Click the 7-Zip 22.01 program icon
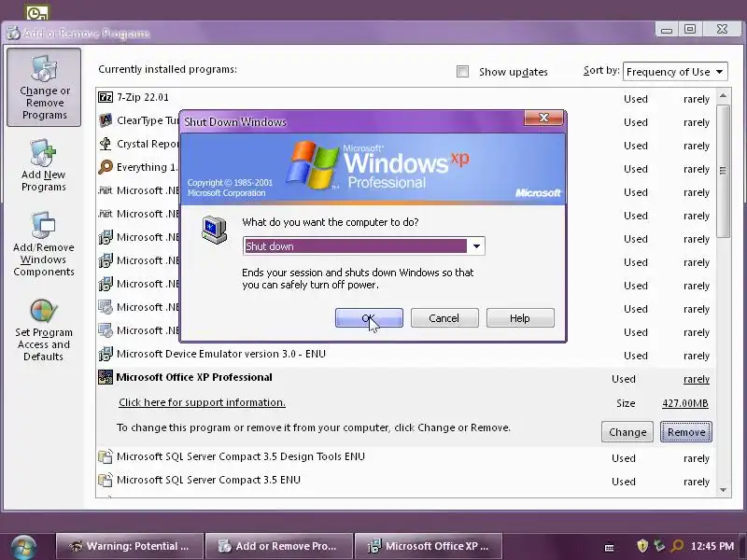This screenshot has height=560, width=747. (106, 97)
